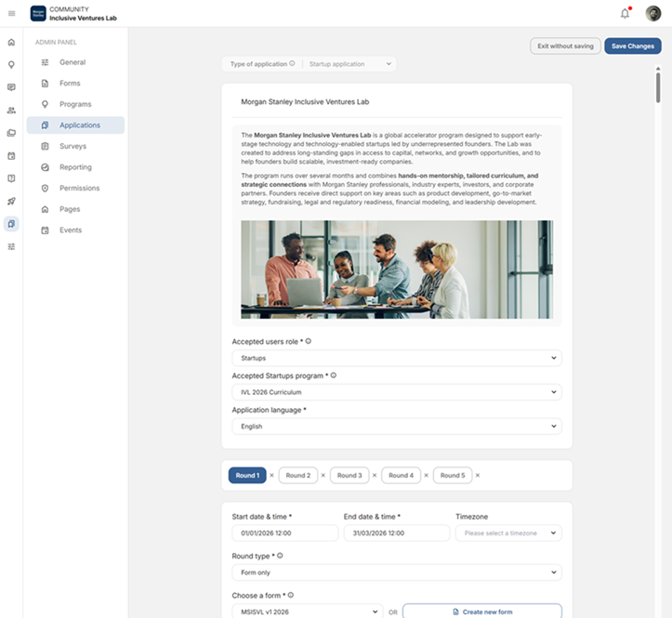Select Applications in the admin panel
The image size is (672, 618).
point(75,125)
